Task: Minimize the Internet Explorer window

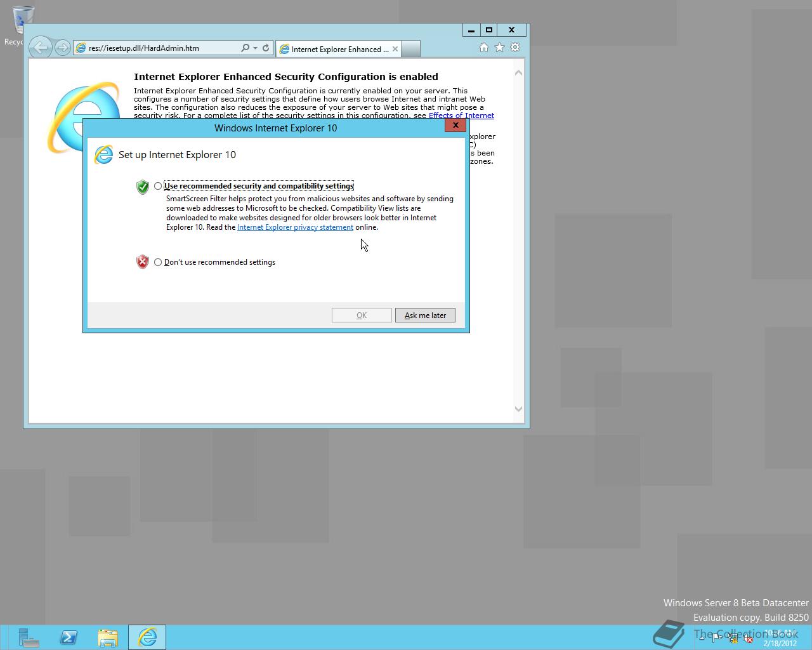Action: pyautogui.click(x=471, y=30)
